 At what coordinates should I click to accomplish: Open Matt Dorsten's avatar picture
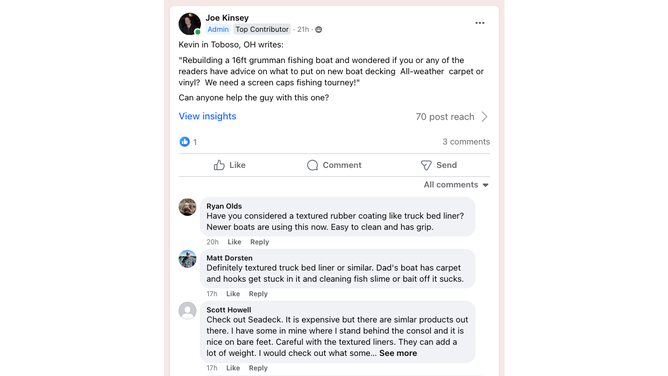point(187,259)
